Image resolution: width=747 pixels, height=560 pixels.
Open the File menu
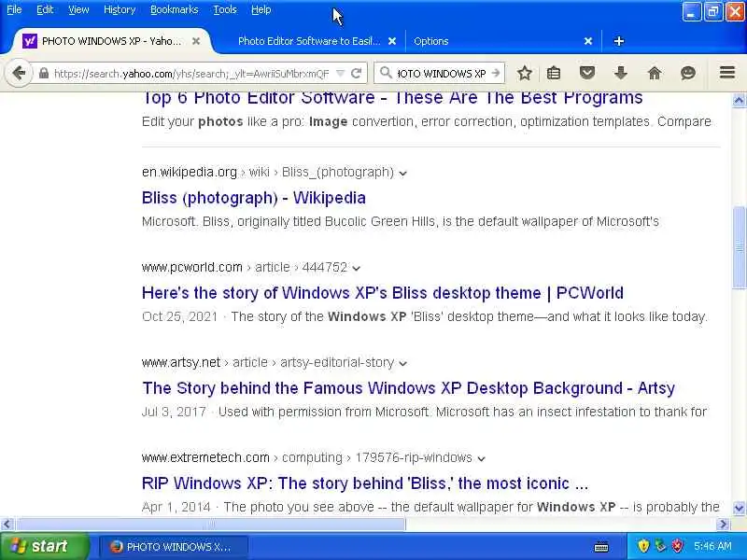tap(14, 9)
